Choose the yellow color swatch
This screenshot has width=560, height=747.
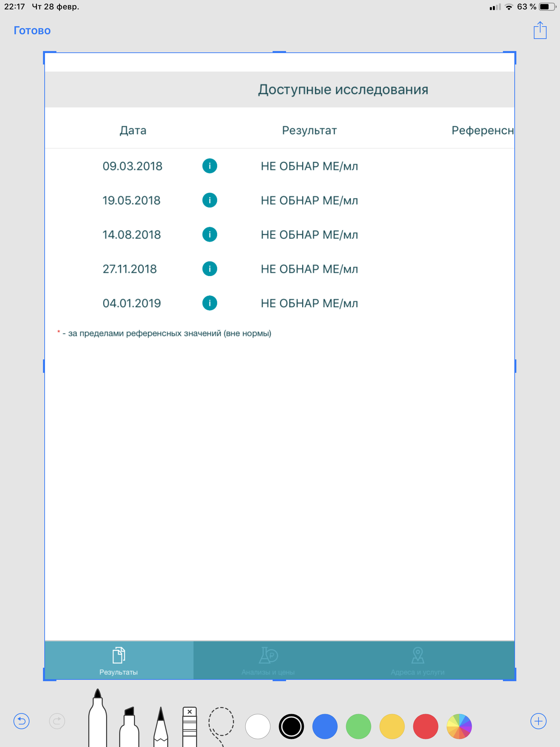392,726
